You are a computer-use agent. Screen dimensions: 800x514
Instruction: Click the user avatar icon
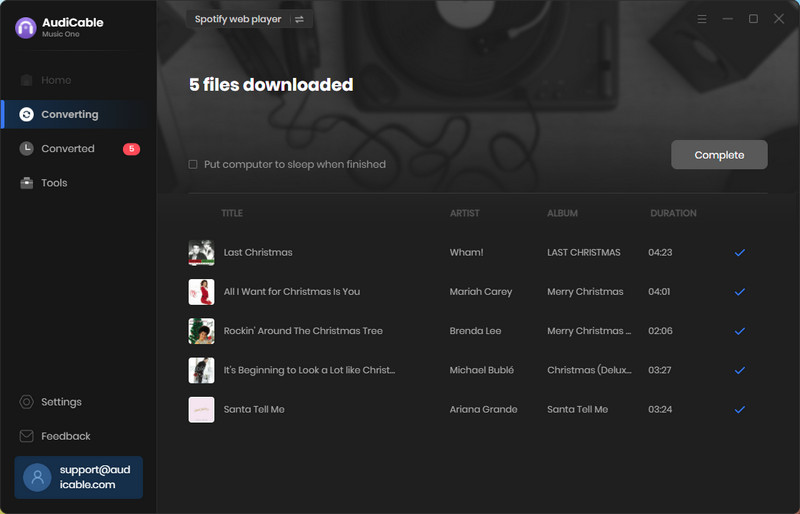37,477
